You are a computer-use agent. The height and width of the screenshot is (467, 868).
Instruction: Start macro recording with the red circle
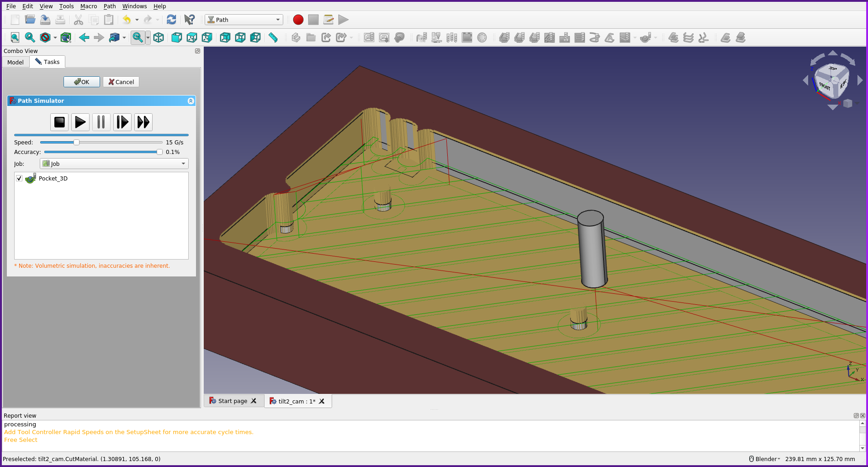click(298, 20)
